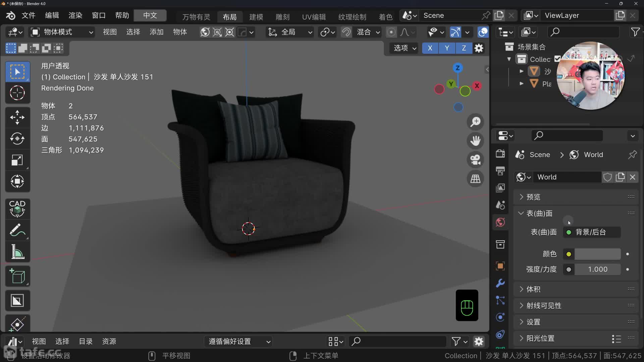Expand the 沙发 item in the outliner
Viewport: 644px width, 362px height.
521,71
